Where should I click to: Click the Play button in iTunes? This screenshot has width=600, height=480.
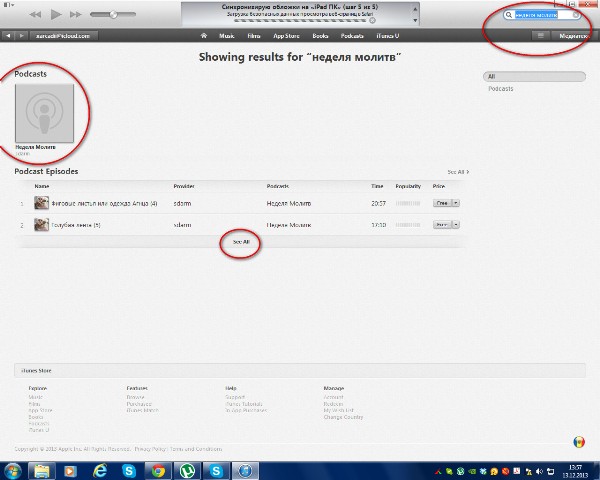57,15
